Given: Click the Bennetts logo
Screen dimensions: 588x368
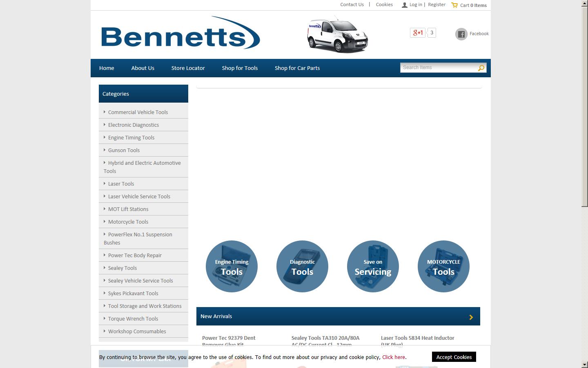Looking at the screenshot, I should pos(180,34).
